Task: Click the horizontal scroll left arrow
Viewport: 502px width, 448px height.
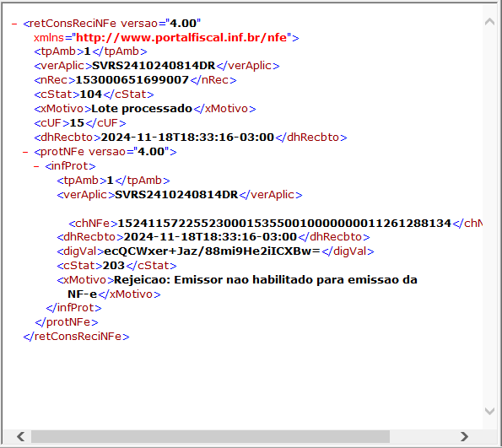Action: tap(21, 436)
